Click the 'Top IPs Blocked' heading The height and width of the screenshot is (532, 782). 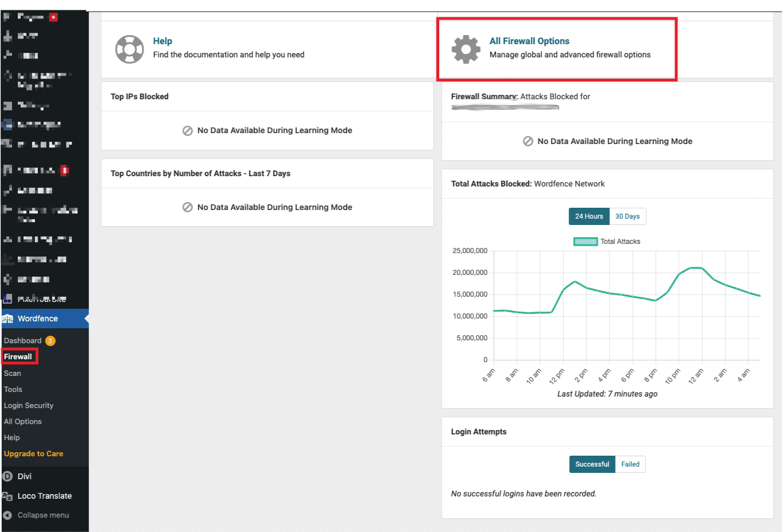[x=140, y=96]
